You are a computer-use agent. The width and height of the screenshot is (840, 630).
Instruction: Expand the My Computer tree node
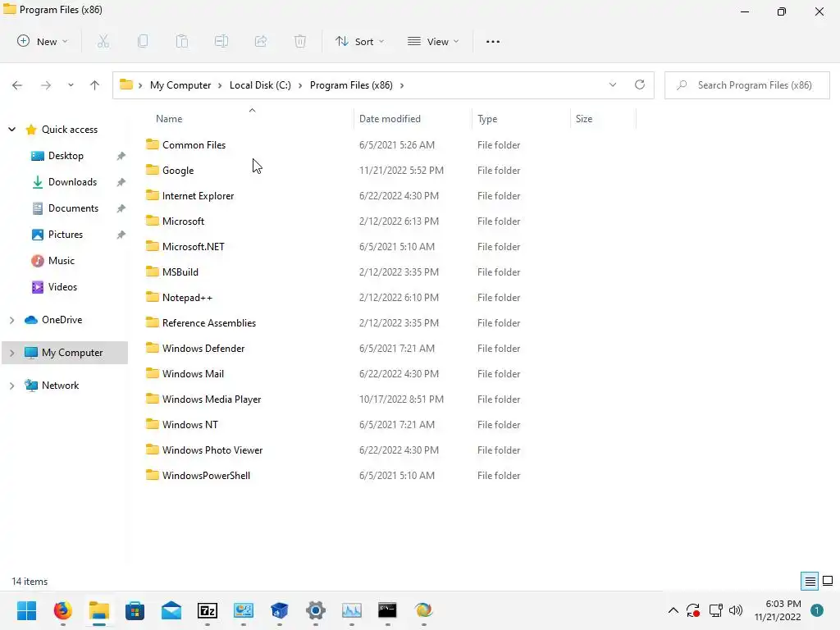(11, 353)
